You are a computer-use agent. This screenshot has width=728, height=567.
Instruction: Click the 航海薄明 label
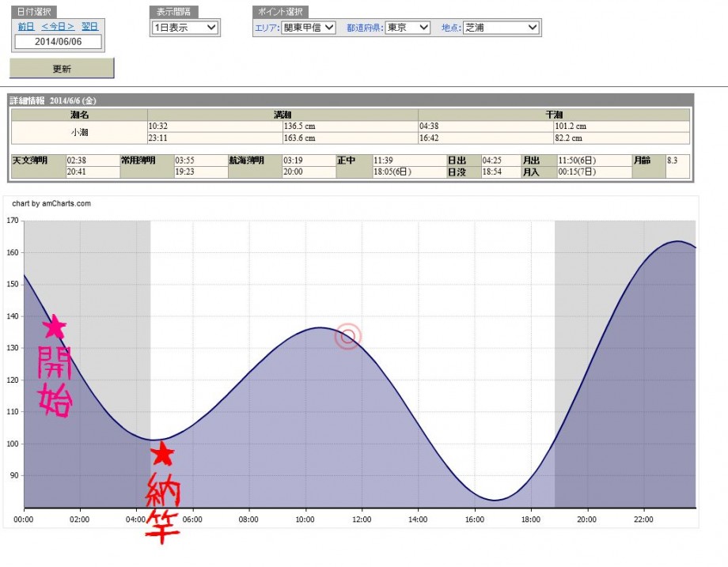coord(247,161)
